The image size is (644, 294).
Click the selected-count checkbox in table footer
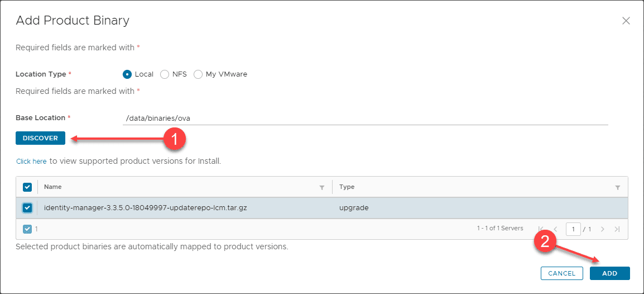27,229
